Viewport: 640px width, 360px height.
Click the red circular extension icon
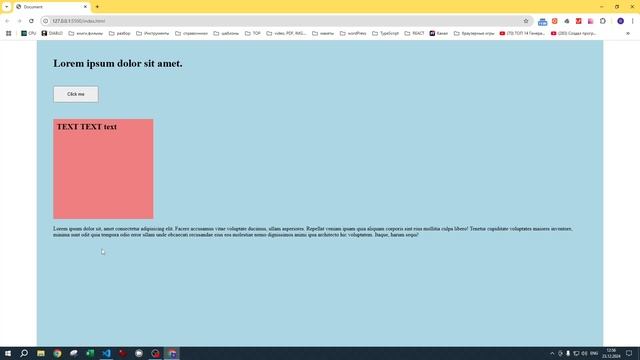coord(555,21)
